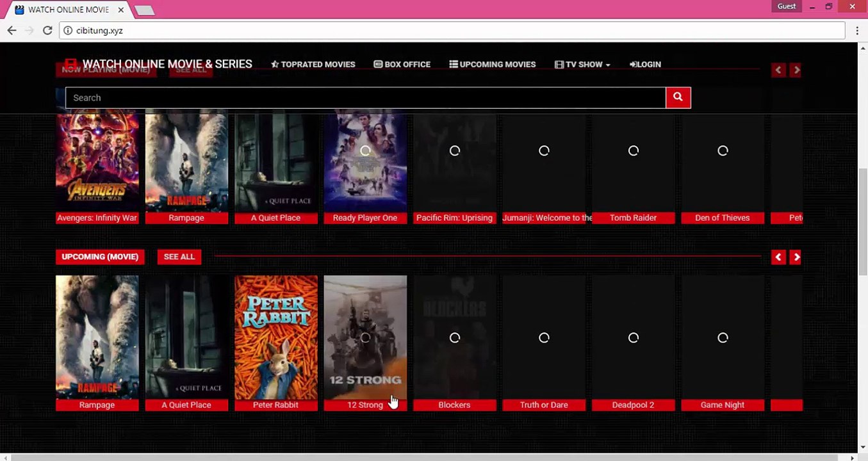
Task: Click the red search magnifier button
Action: [x=678, y=97]
